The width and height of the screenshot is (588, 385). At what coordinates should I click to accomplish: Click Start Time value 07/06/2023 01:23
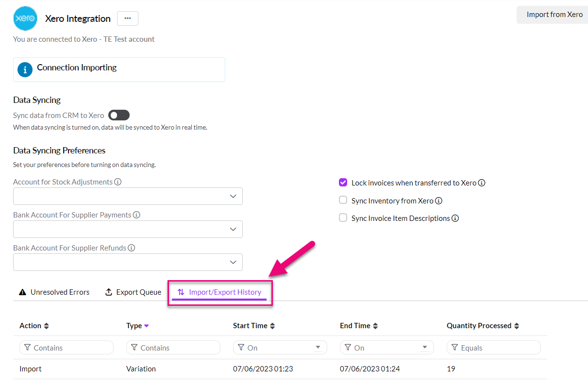click(x=263, y=369)
